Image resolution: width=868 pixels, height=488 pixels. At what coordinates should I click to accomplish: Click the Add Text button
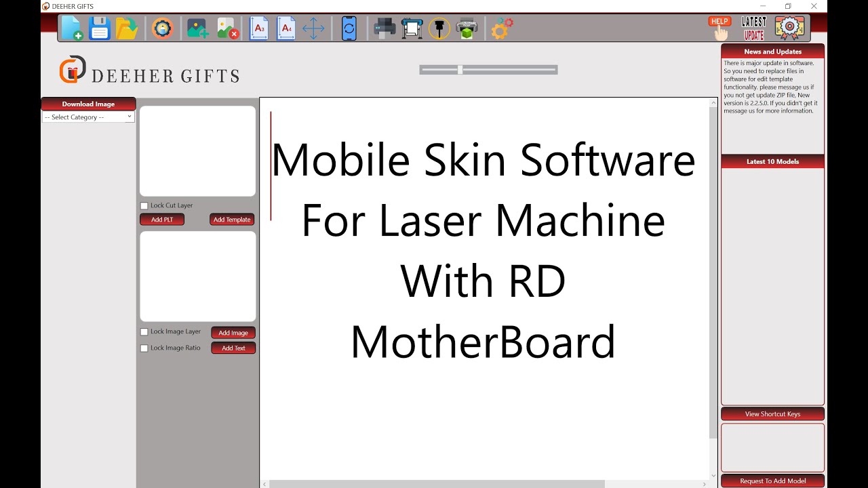(x=233, y=348)
